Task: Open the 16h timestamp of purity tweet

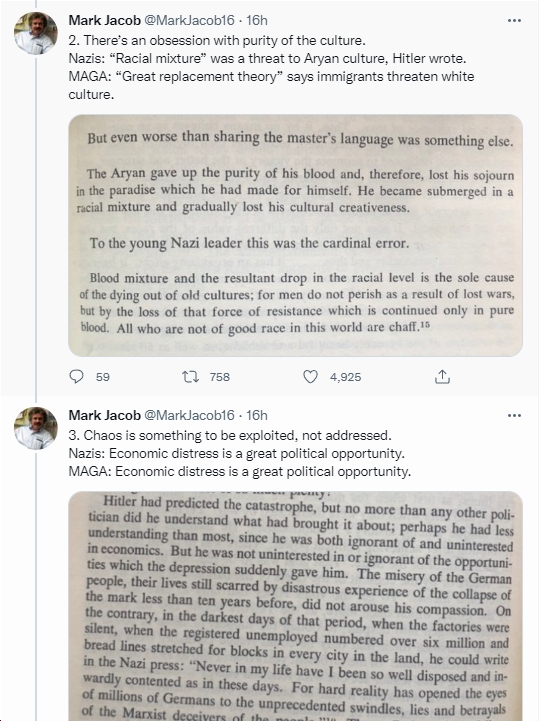Action: coord(257,20)
